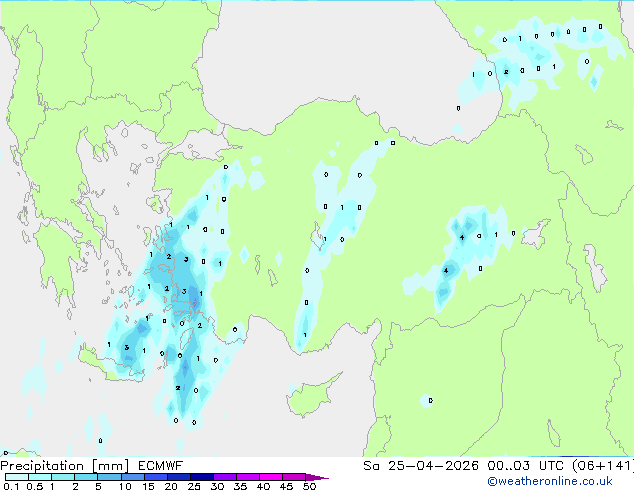Pick the 10–15 mm legend color swatch

(133, 477)
